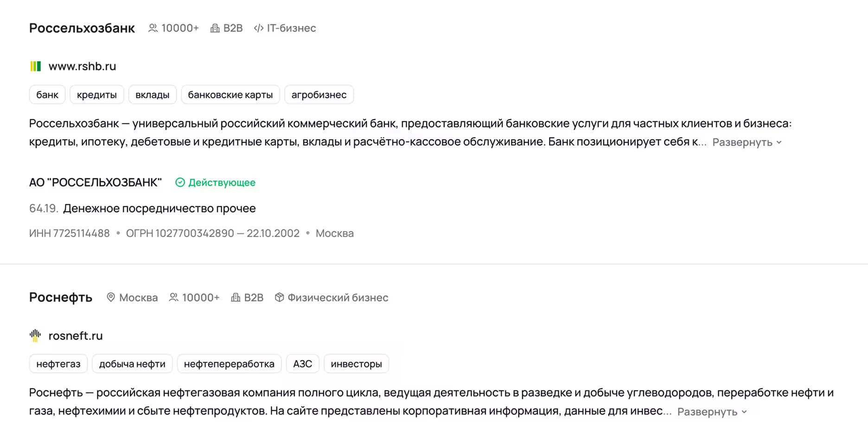Click the Физический бизнес label
This screenshot has width=868, height=441.
point(338,297)
